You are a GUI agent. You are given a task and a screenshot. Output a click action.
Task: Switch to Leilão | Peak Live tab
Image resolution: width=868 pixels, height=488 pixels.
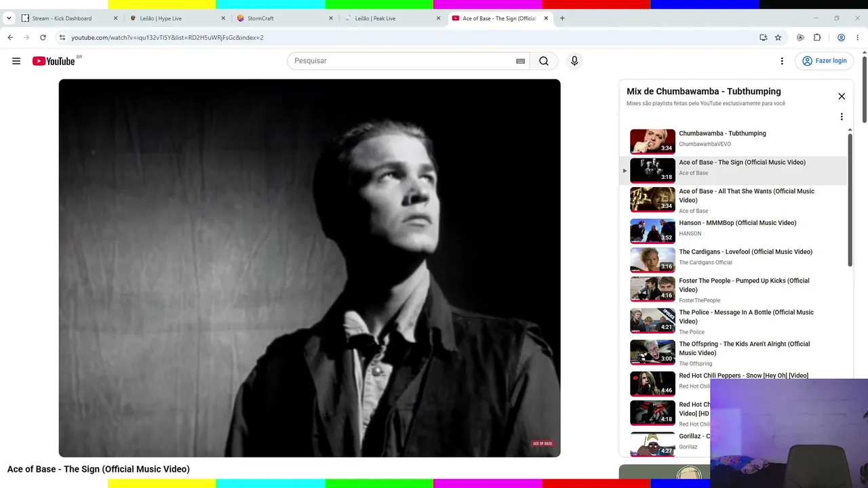[393, 18]
